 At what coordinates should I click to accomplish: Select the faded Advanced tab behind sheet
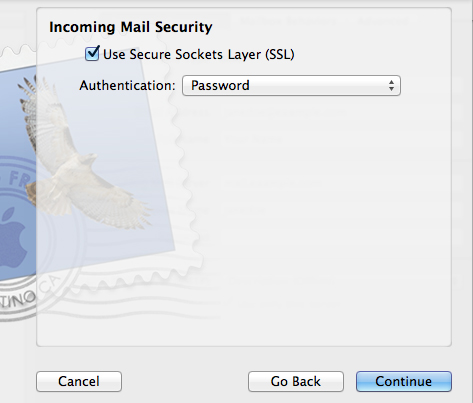(383, 21)
